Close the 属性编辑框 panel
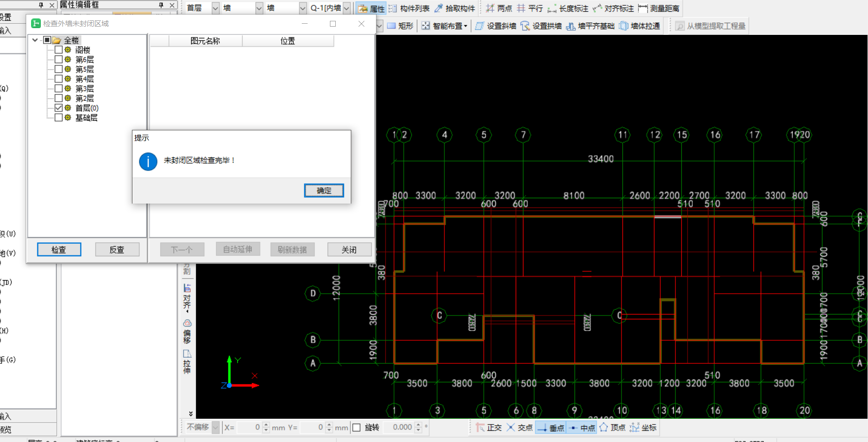Viewport: 868px width, 442px height. (x=172, y=5)
